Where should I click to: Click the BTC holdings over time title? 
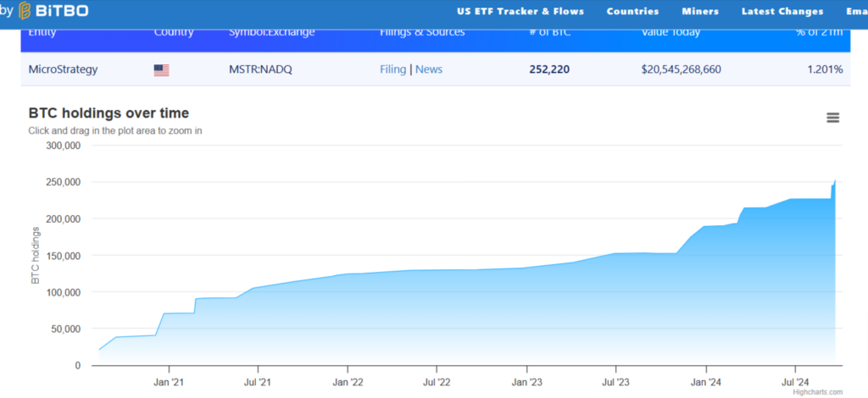(x=108, y=113)
